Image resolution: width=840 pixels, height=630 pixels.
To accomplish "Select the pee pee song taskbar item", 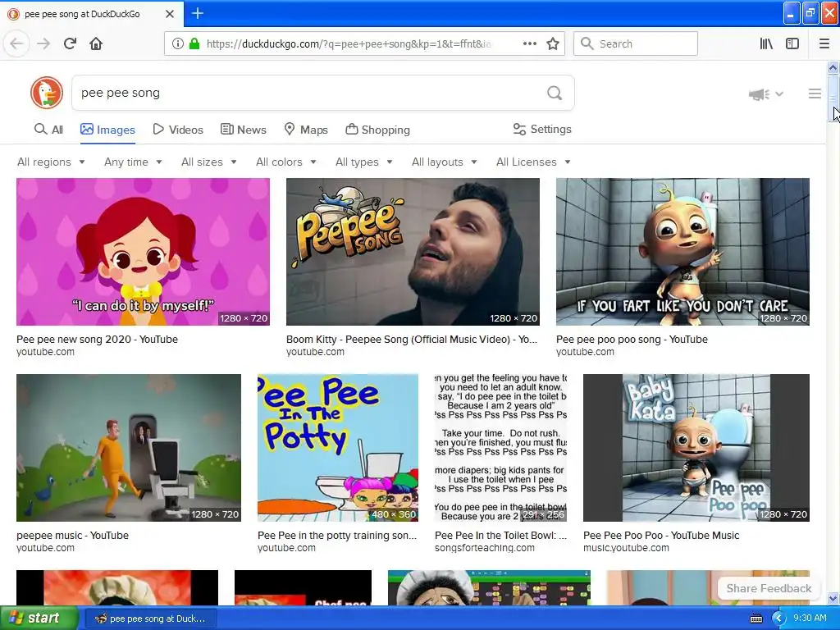I will (x=151, y=619).
